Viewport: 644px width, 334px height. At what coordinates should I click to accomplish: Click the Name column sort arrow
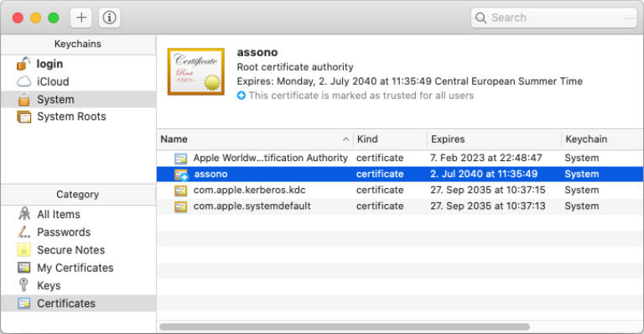345,139
